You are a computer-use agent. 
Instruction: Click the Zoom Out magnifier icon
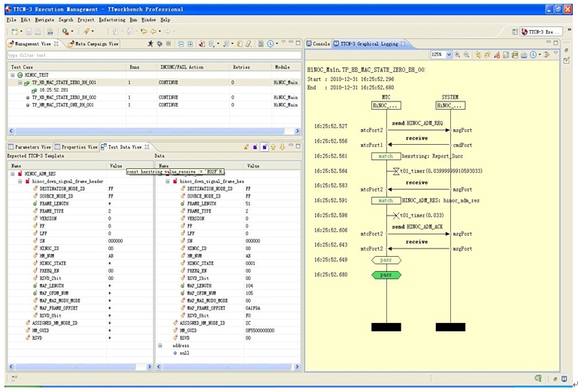pos(467,55)
